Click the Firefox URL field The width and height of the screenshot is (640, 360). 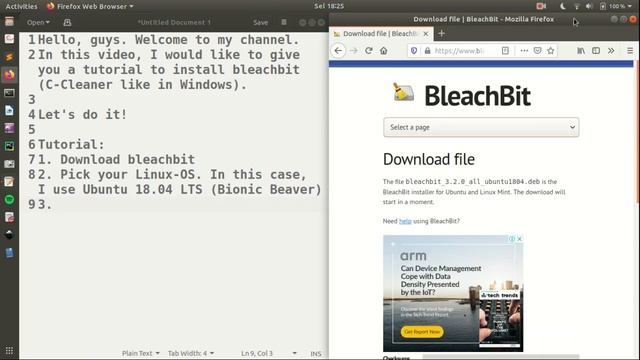click(x=461, y=51)
